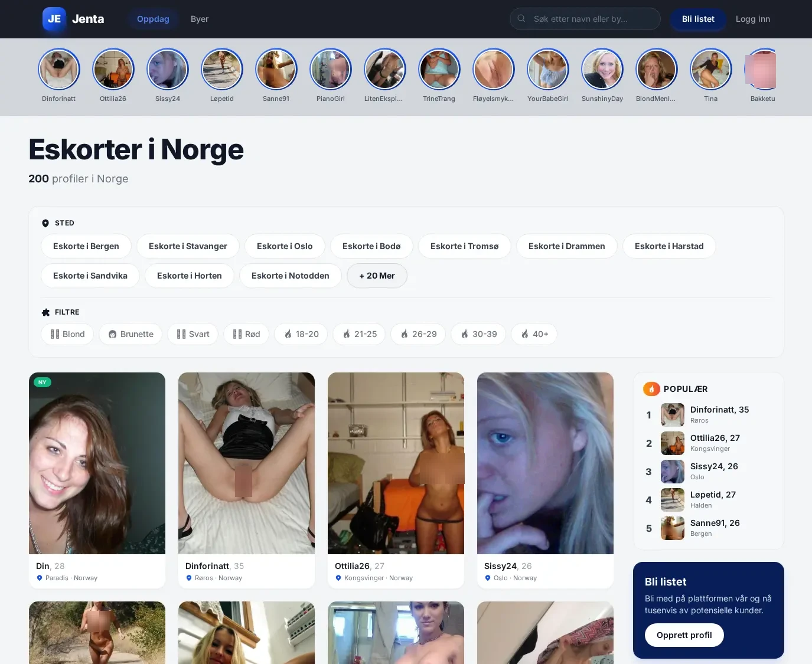Screen dimensions: 812x664
Task: Enable the Svart hair filter
Action: click(193, 334)
